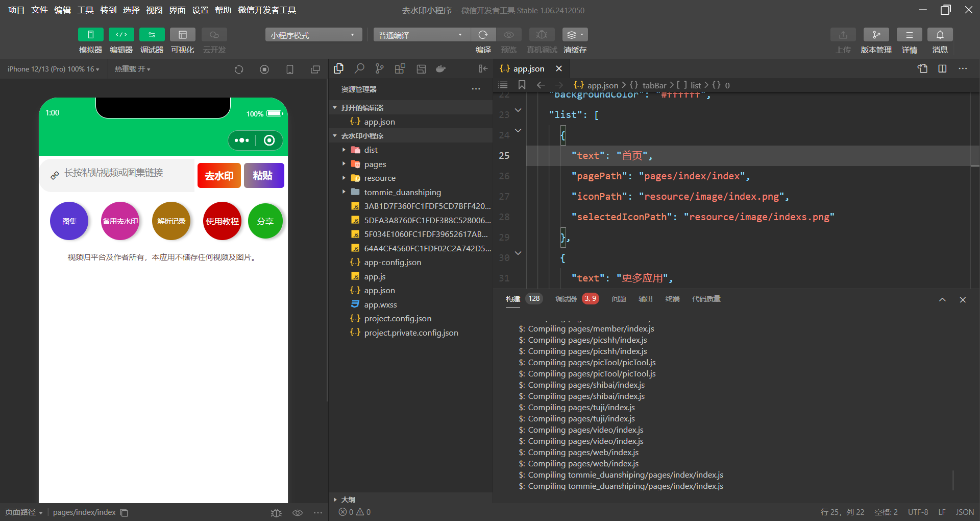Click the compile refresh icon

point(483,35)
